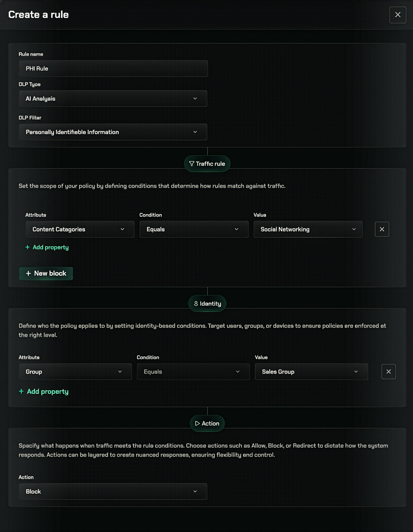Open the Social Networking value dropdown
The width and height of the screenshot is (413, 532).
[308, 229]
